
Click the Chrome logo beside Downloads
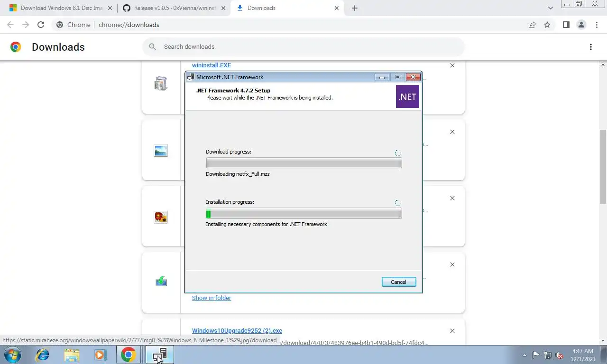click(16, 47)
